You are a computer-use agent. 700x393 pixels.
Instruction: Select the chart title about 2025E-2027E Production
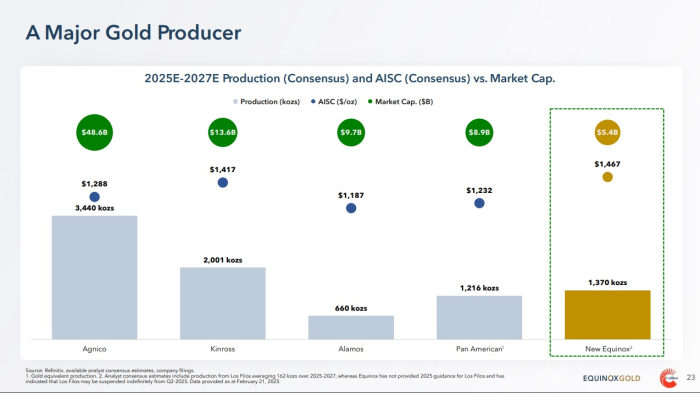(x=350, y=79)
